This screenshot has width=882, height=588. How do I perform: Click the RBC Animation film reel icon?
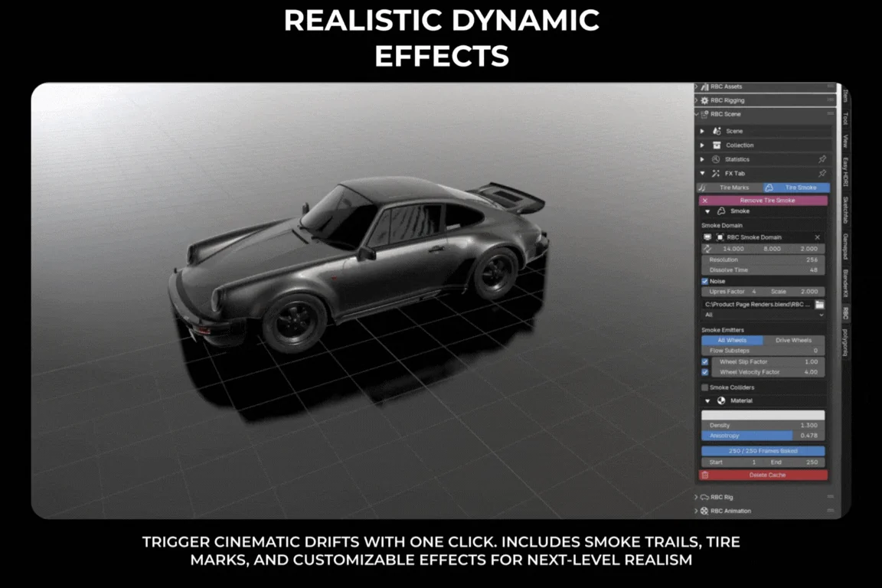(x=704, y=511)
